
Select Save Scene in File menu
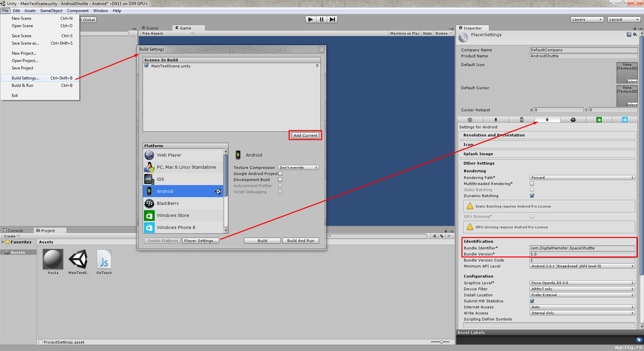[40, 36]
